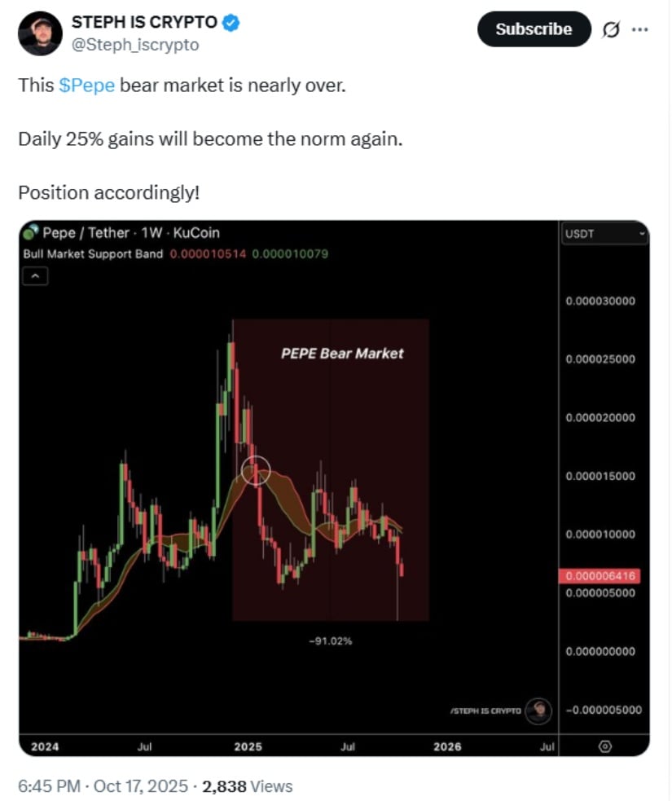Click the STEPH IS CRYPTO watermark avatar
The width and height of the screenshot is (672, 801).
[538, 710]
